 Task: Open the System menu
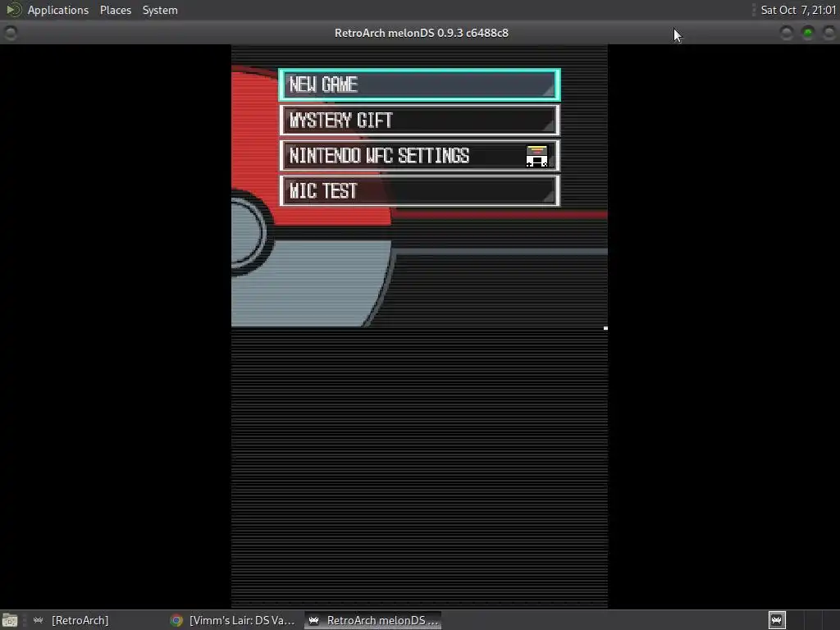pos(160,10)
